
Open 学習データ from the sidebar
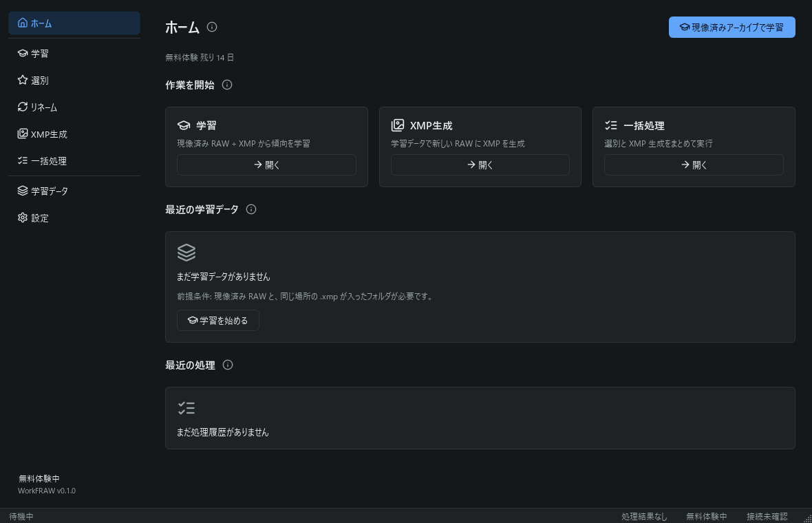[74, 191]
